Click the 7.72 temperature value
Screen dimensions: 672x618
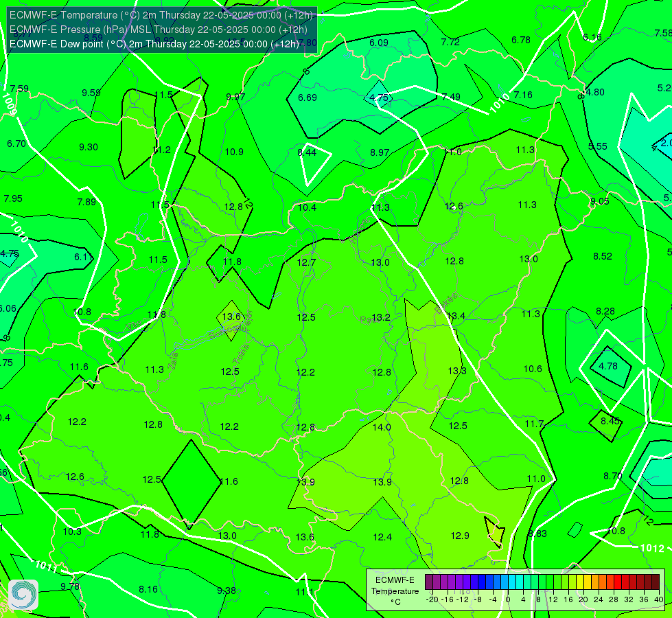pyautogui.click(x=450, y=42)
